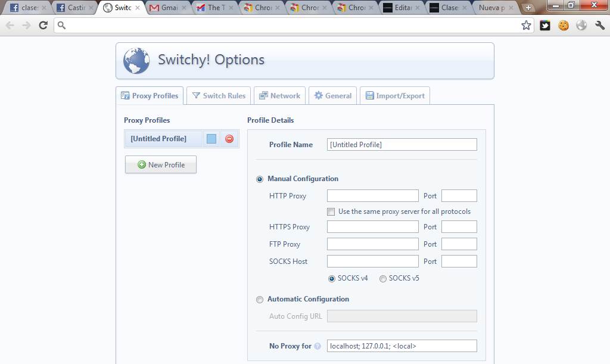
Task: Click the red delete profile icon
Action: point(229,139)
